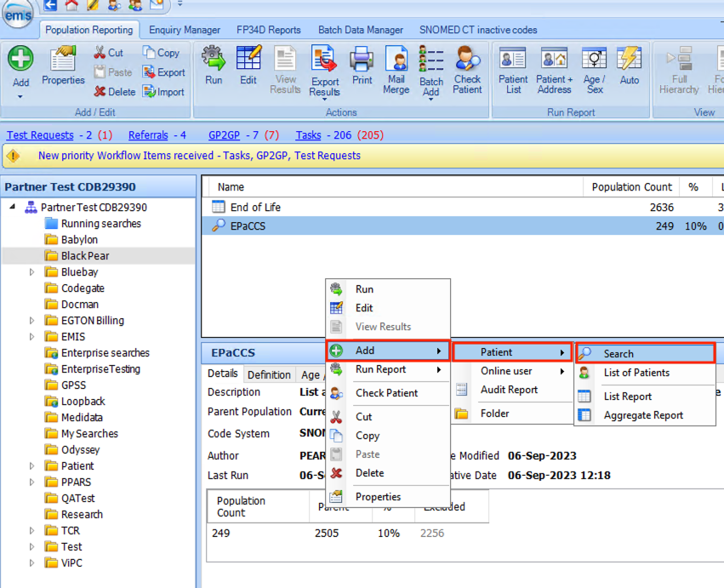The image size is (724, 588).
Task: Choose Check Patient in the context menu
Action: 388,393
